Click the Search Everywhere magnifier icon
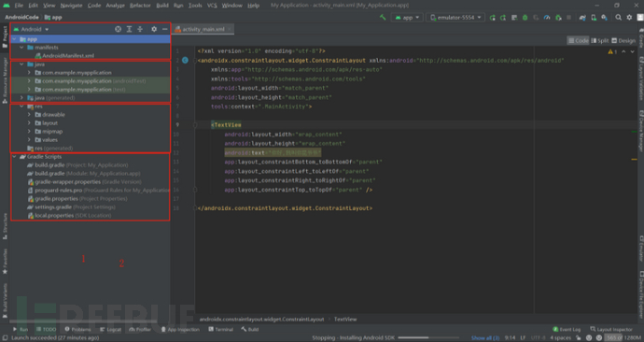644x342 pixels. point(618,17)
